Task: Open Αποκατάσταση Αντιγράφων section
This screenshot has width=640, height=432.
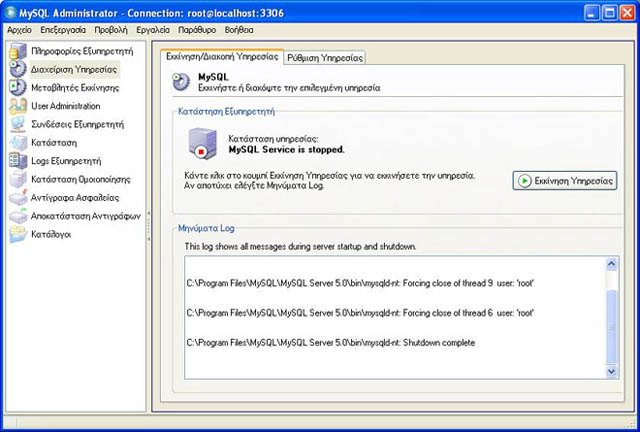Action: [86, 216]
